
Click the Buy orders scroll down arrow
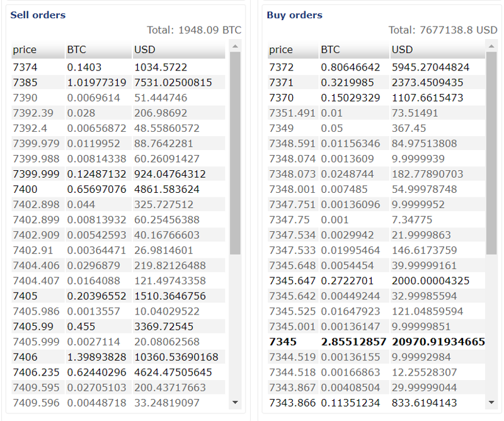[x=491, y=401]
